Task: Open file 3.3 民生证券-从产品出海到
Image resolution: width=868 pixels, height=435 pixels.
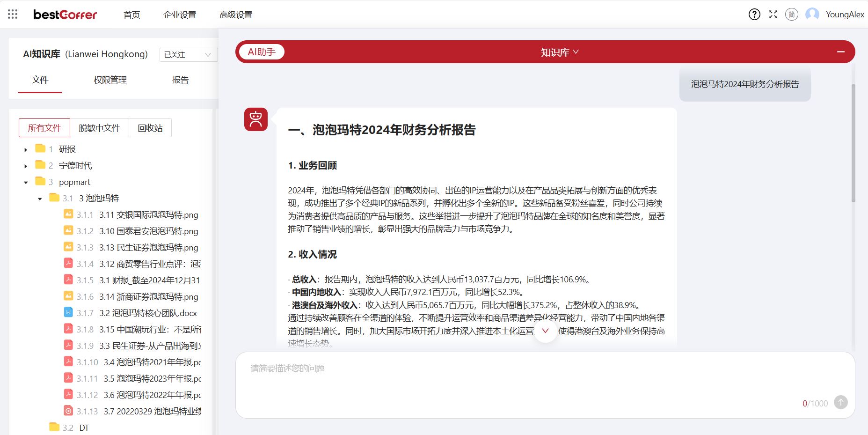Action: click(150, 346)
